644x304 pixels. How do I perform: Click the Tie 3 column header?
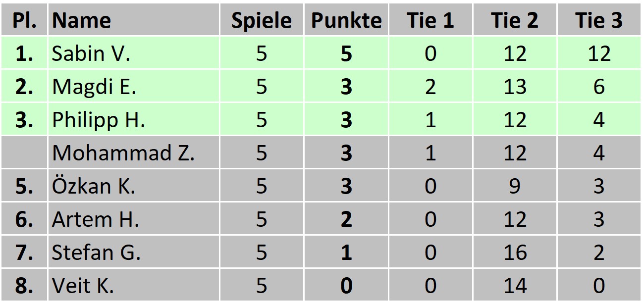(599, 20)
